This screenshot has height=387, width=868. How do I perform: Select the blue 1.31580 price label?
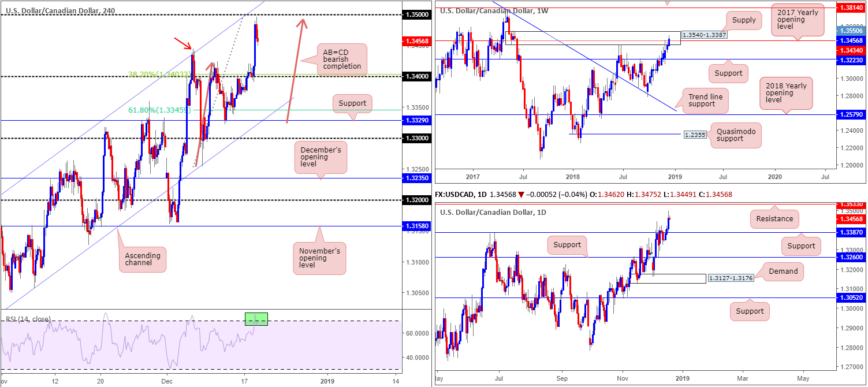[x=416, y=226]
